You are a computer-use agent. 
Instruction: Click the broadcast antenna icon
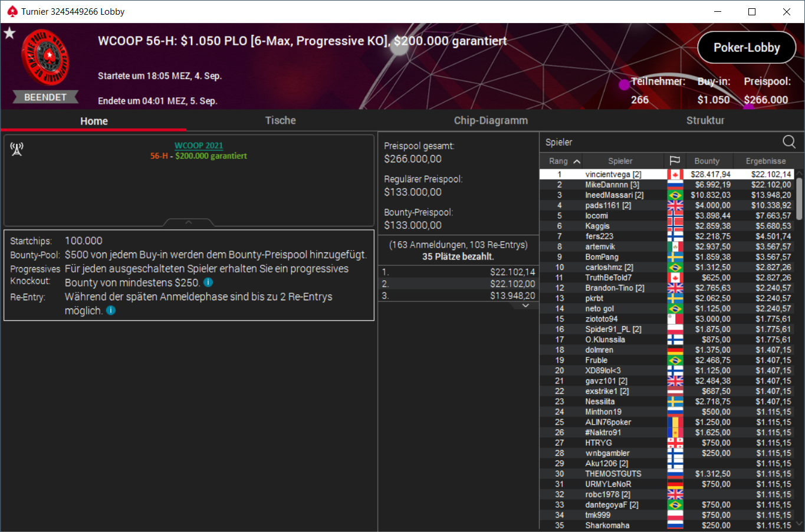tap(17, 149)
